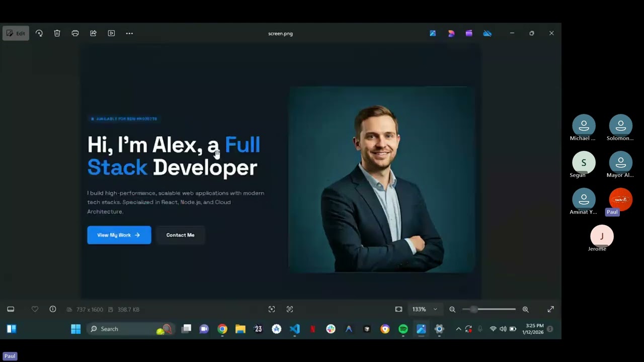This screenshot has width=644, height=362.
Task: Open the See more ellipsis menu
Action: click(129, 33)
